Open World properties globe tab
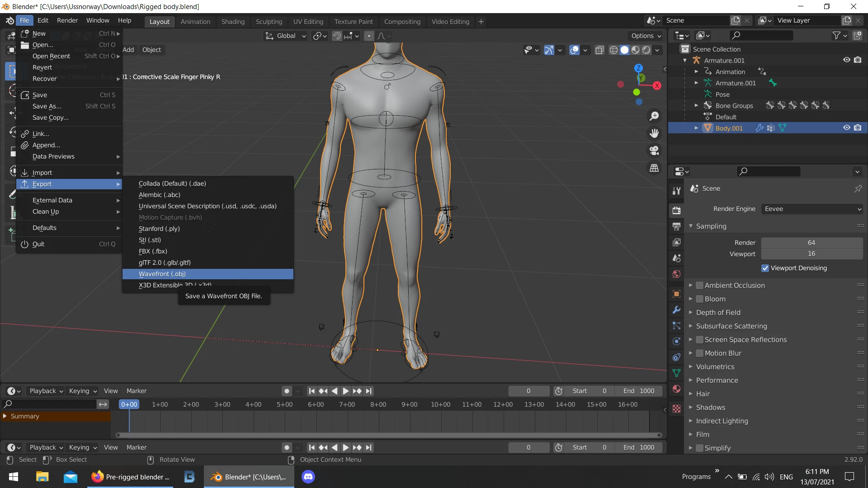 click(x=676, y=274)
